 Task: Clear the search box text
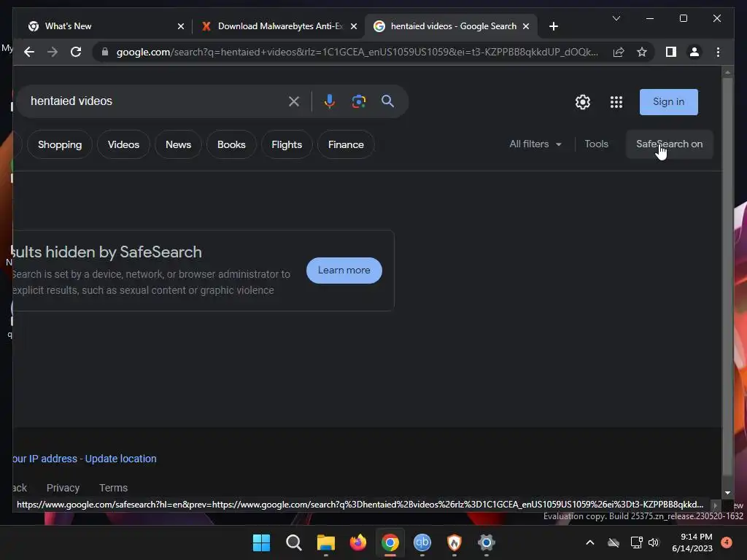[x=294, y=101]
